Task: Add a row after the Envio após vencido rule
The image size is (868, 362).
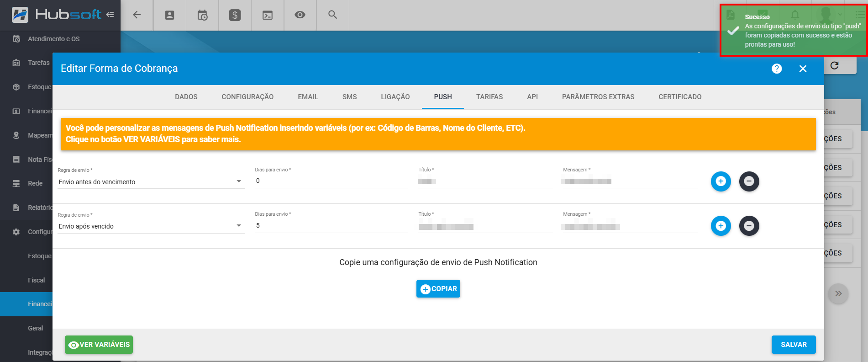Action: tap(721, 226)
